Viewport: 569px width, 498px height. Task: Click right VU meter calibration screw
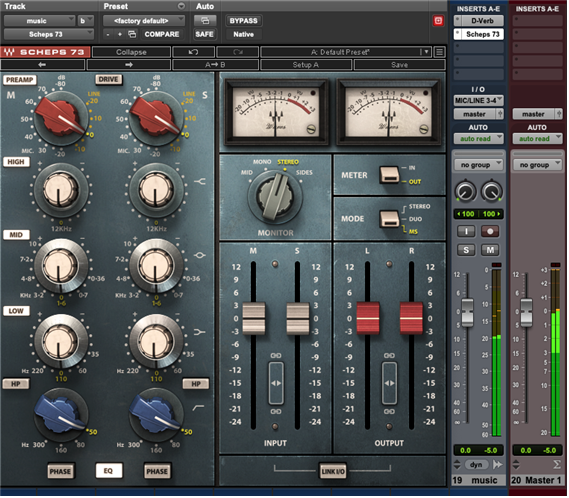point(423,129)
